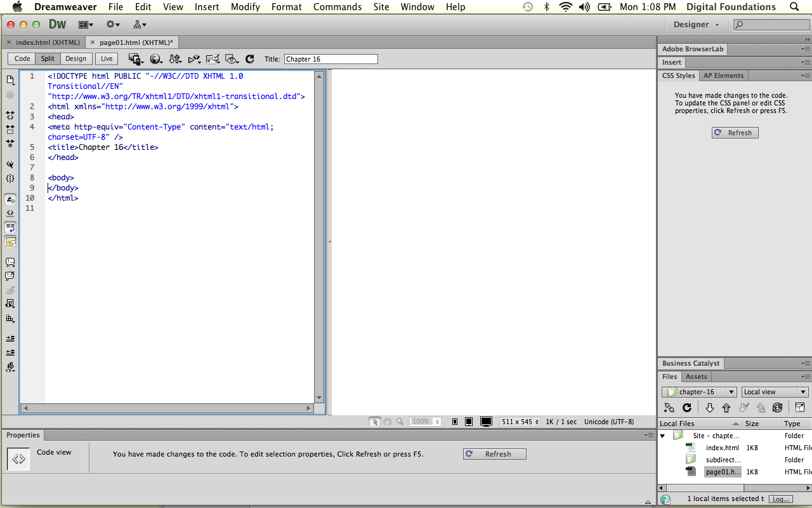Click the Synchronize icon in Files panel
The image size is (812, 508).
coord(778,407)
